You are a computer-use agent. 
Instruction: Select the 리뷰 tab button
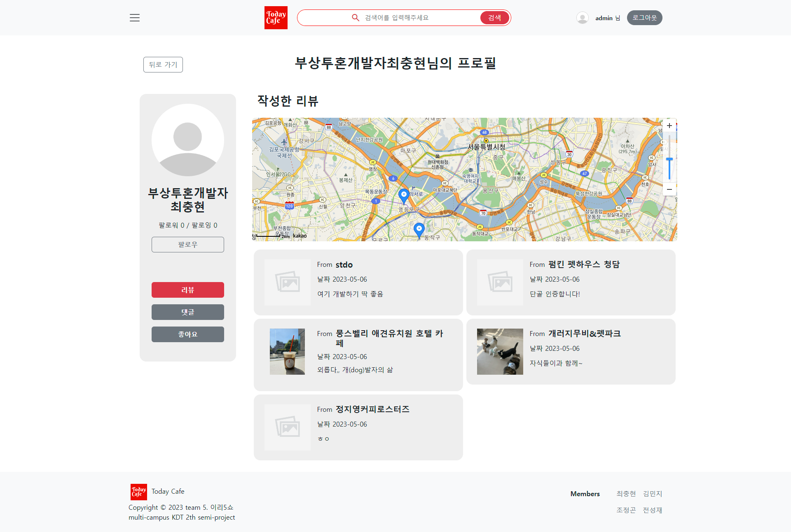[x=187, y=290]
